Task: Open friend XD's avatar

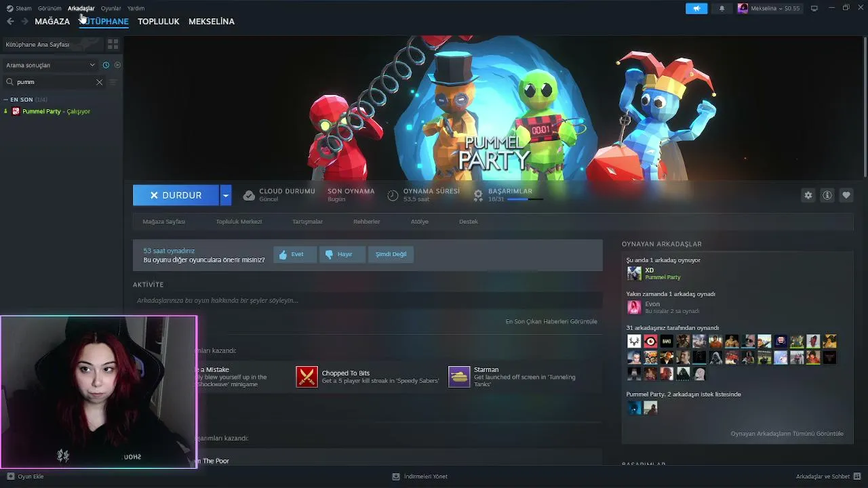Action: point(634,273)
